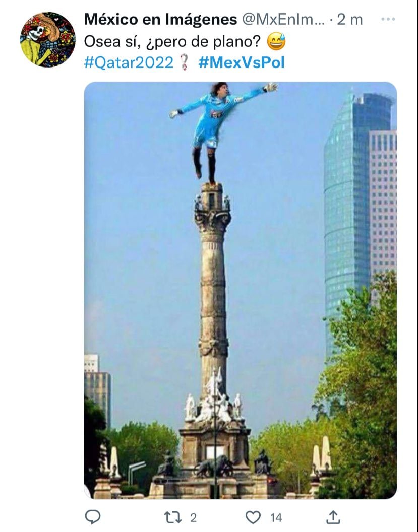The height and width of the screenshot is (532, 418).
Task: Click the sweating smile emoji in the tweet
Action: pyautogui.click(x=276, y=41)
